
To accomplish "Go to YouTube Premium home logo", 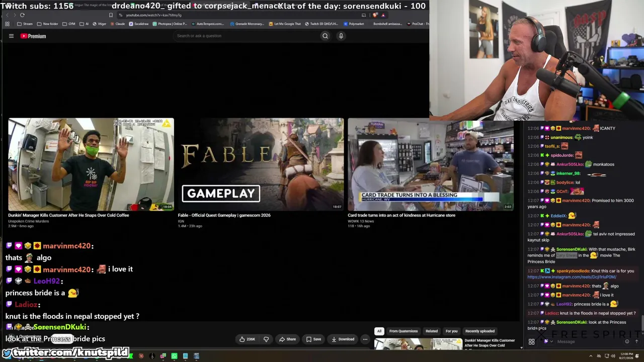I will pos(33,36).
